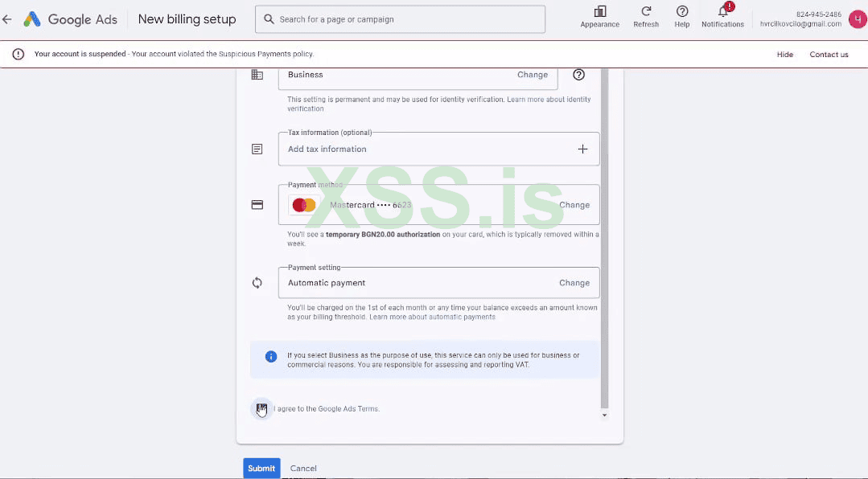Click the Mastercard logo
Screen dimensions: 868x479
pos(304,205)
